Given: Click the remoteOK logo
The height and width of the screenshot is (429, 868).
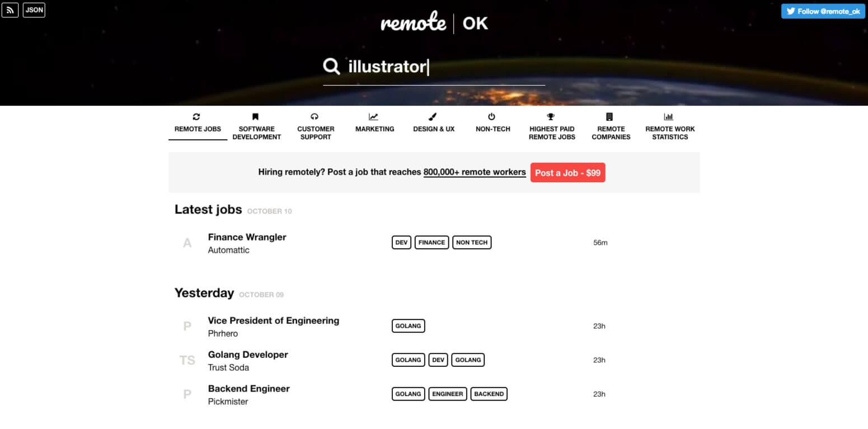Looking at the screenshot, I should tap(434, 22).
